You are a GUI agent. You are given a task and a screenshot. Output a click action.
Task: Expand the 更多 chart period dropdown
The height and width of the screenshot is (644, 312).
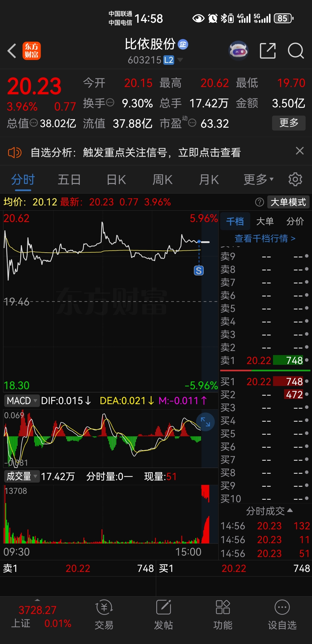(x=258, y=180)
